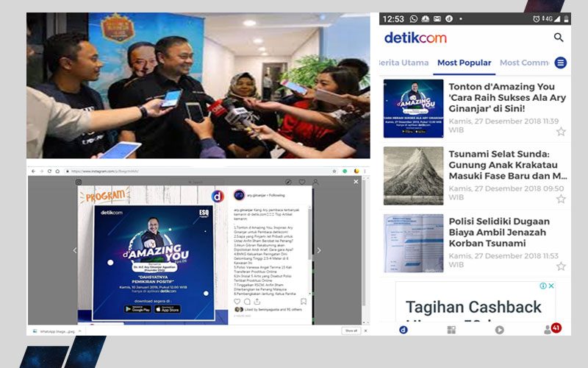The height and width of the screenshot is (368, 588).
Task: Open the Tsunami Selat Sunda headline
Action: point(507,169)
